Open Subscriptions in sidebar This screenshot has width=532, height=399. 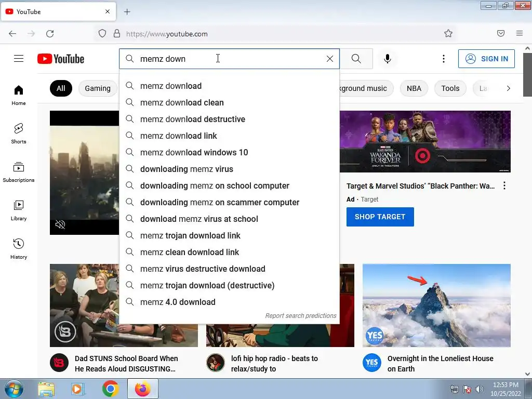[19, 172]
